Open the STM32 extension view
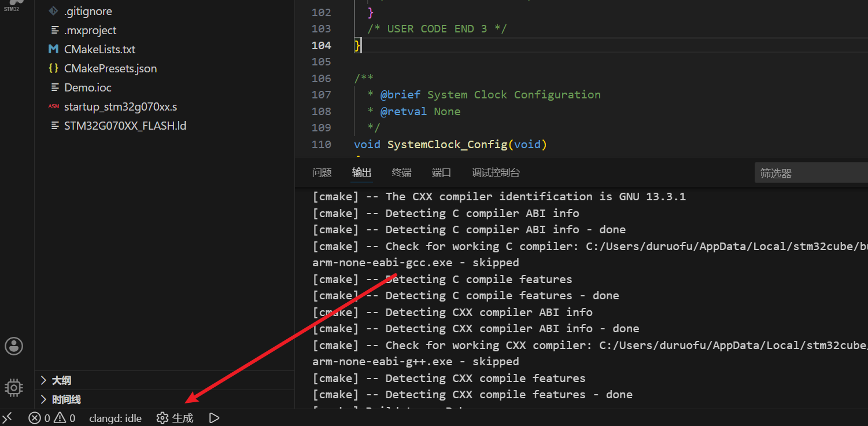 (13, 5)
